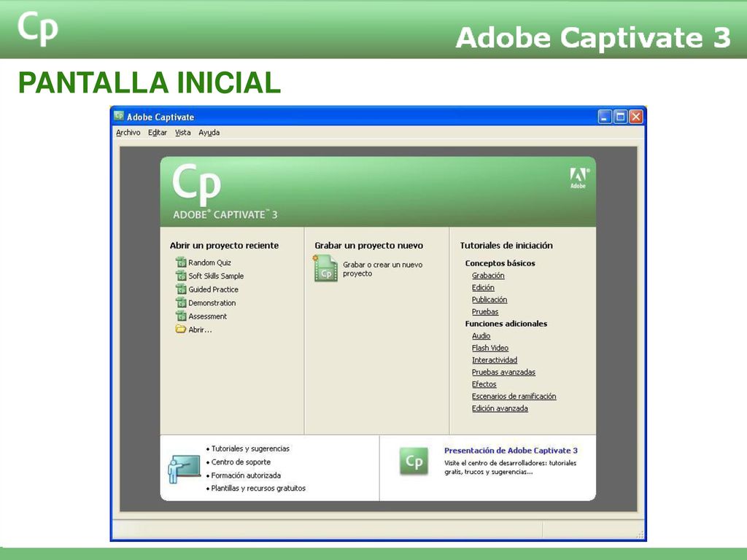Maximize the Adobe Captivate window

click(x=620, y=117)
